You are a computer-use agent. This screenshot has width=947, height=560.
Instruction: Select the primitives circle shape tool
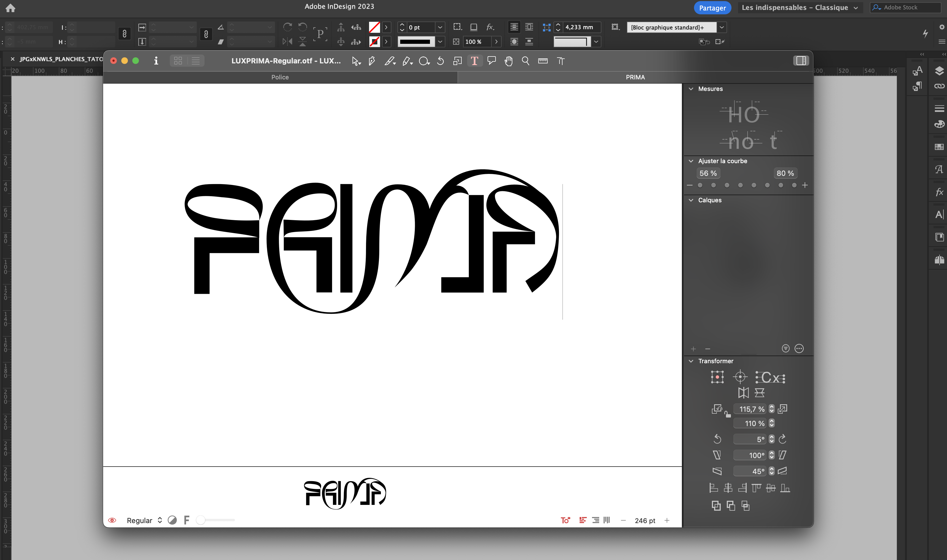[424, 61]
